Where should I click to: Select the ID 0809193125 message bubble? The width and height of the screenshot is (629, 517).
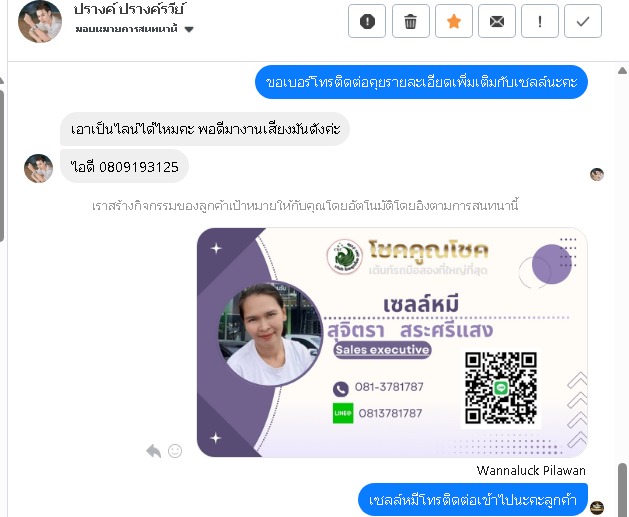124,166
